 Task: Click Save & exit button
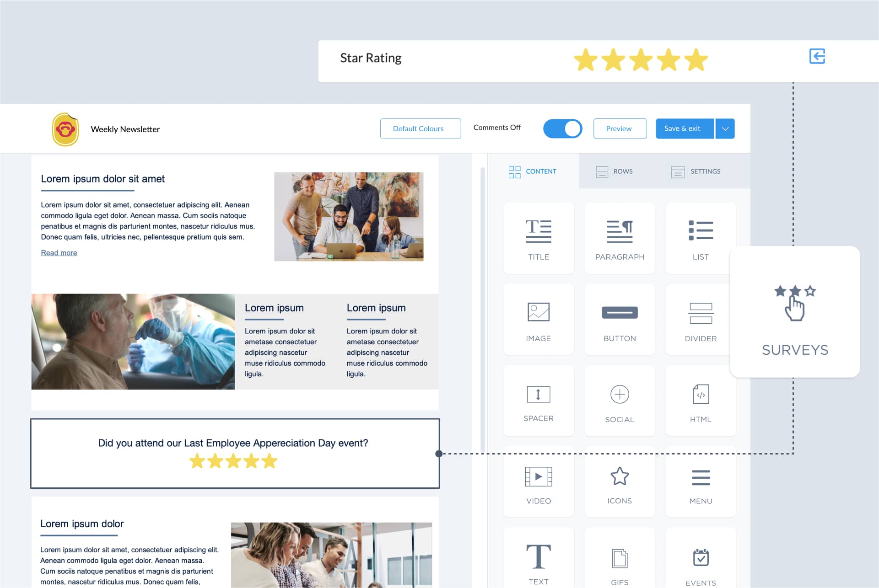tap(683, 128)
